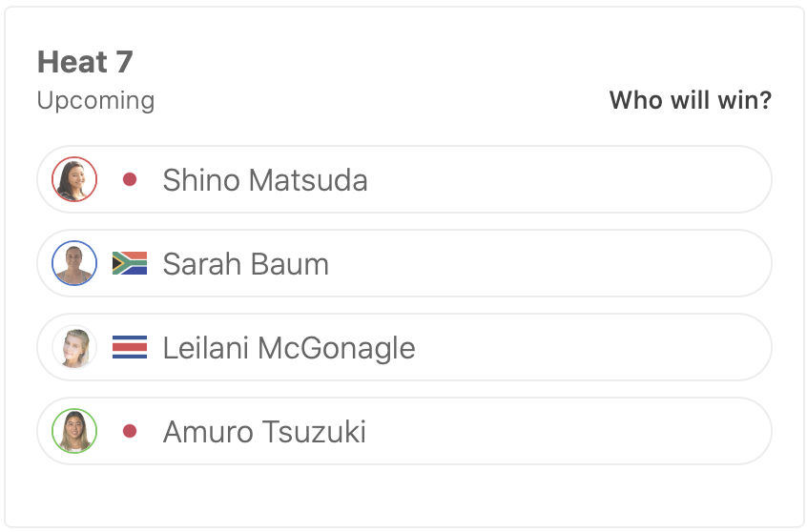
Task: Click Amuro Tsuzuki's profile photo
Action: [74, 431]
